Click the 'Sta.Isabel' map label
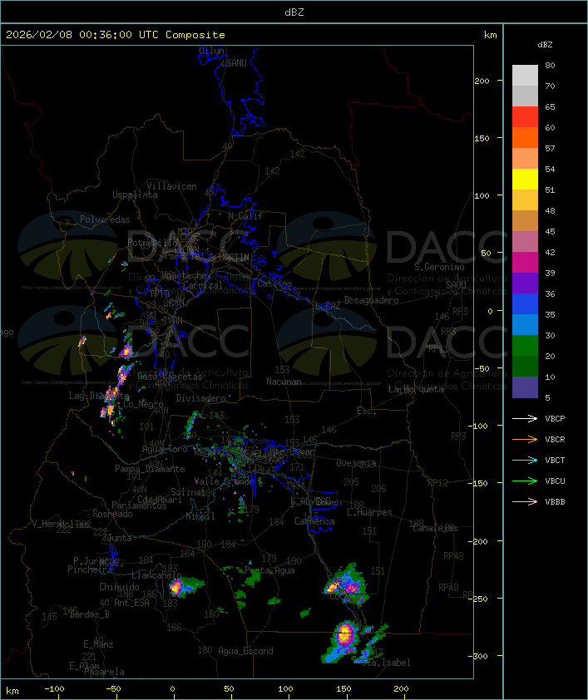This screenshot has height=700, width=588. (x=386, y=663)
